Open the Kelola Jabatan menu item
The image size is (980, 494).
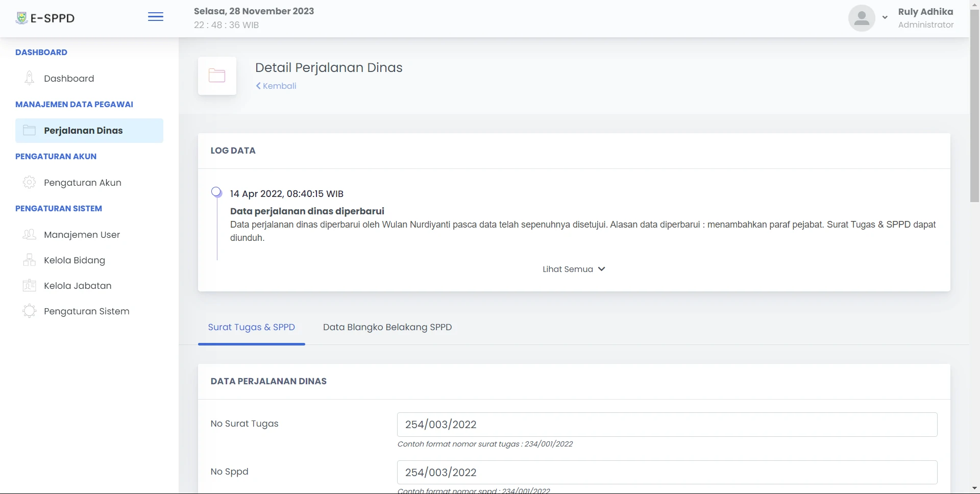(78, 286)
